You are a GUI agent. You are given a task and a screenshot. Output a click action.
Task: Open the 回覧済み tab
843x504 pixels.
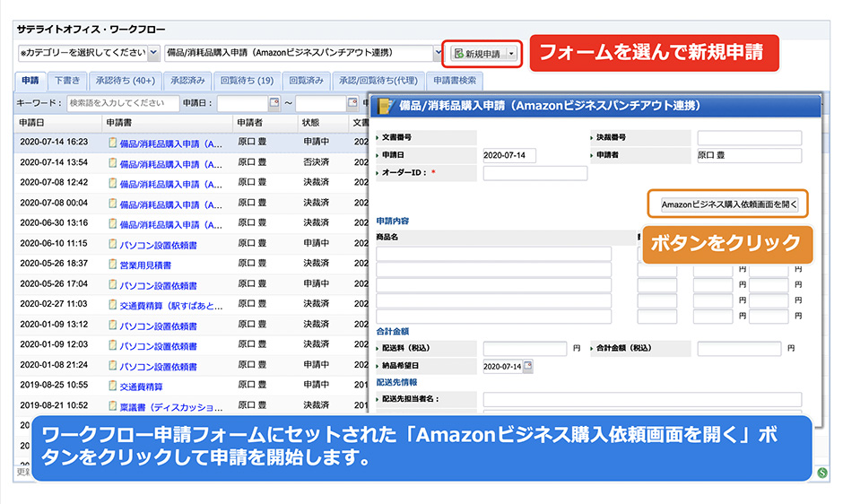click(x=307, y=81)
